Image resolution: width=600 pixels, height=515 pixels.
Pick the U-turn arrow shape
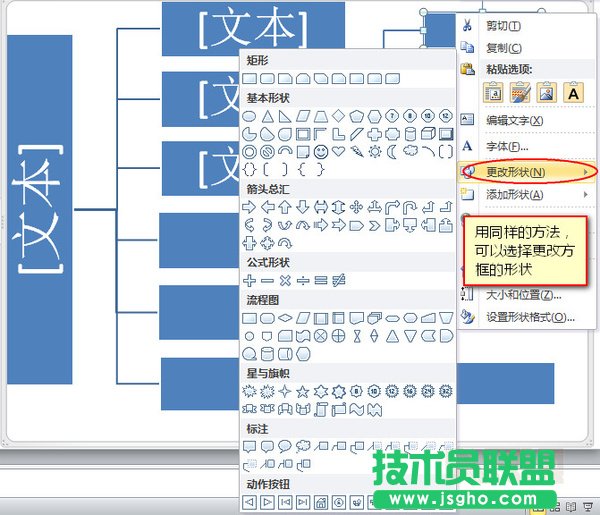[x=410, y=207]
